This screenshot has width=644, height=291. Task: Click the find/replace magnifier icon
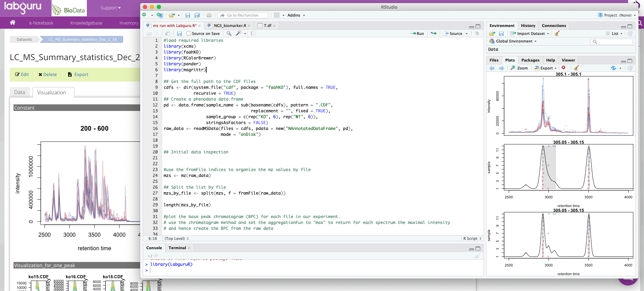tap(229, 34)
